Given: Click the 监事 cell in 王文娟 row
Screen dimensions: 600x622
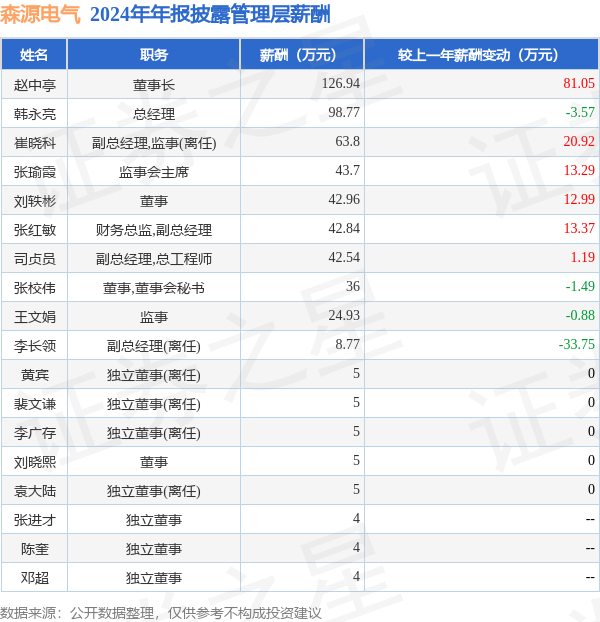Looking at the screenshot, I should coord(154,317).
